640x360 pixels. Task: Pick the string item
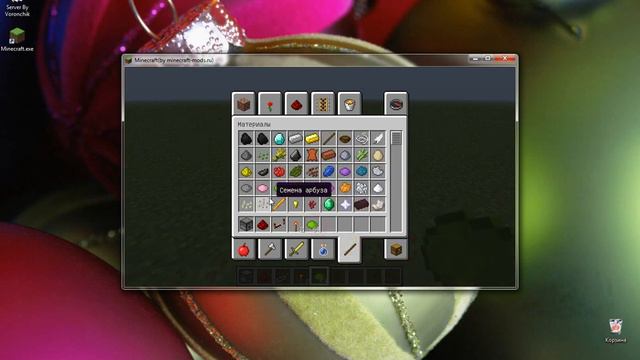pyautogui.click(x=361, y=138)
